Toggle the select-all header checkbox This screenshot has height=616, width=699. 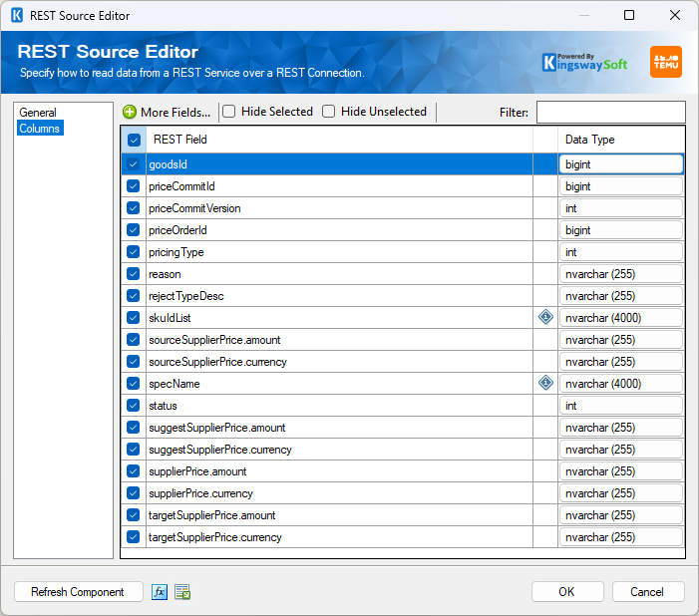point(134,140)
